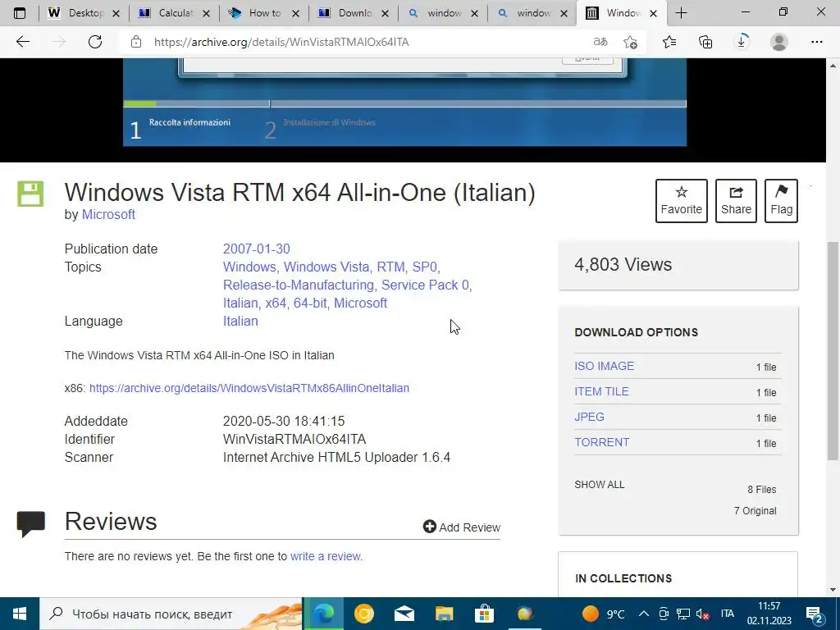Close the How to tab
840x630 pixels.
pos(295,14)
